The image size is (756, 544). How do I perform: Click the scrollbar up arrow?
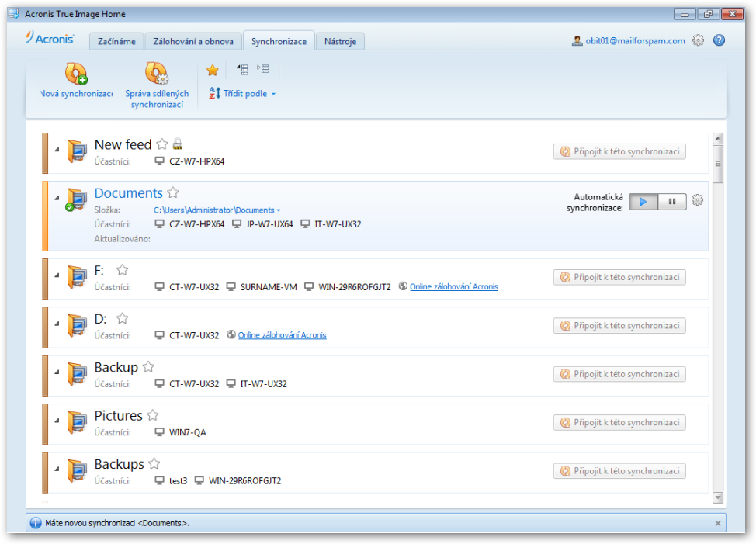tap(718, 139)
